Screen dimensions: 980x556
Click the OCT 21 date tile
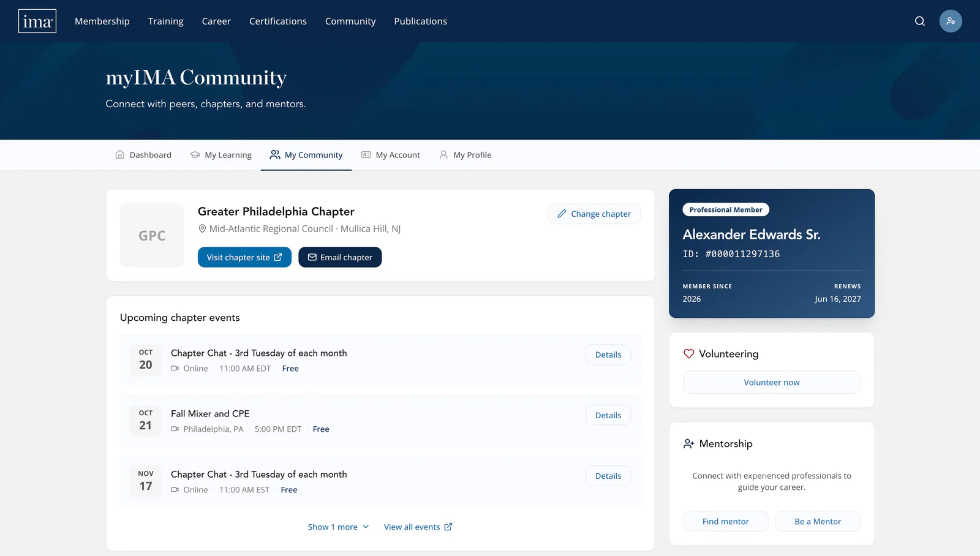coord(146,421)
